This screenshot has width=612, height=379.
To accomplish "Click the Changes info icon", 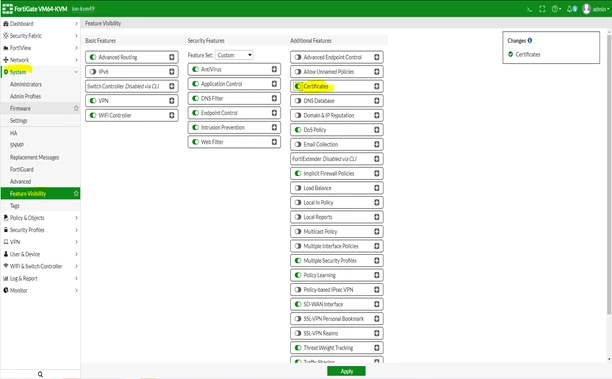I will (x=530, y=40).
